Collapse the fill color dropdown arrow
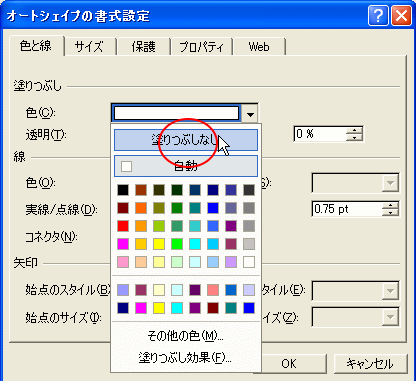 pos(250,113)
